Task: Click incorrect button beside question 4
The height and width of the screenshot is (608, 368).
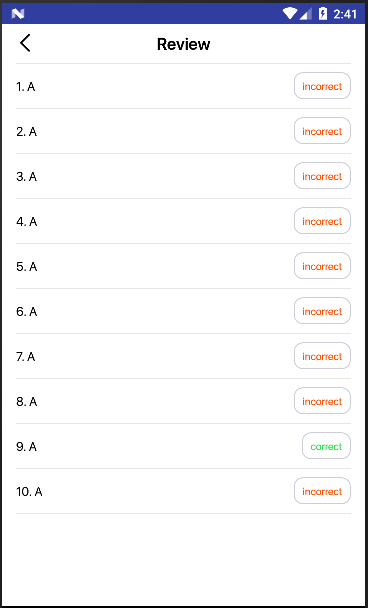Action: coord(322,221)
